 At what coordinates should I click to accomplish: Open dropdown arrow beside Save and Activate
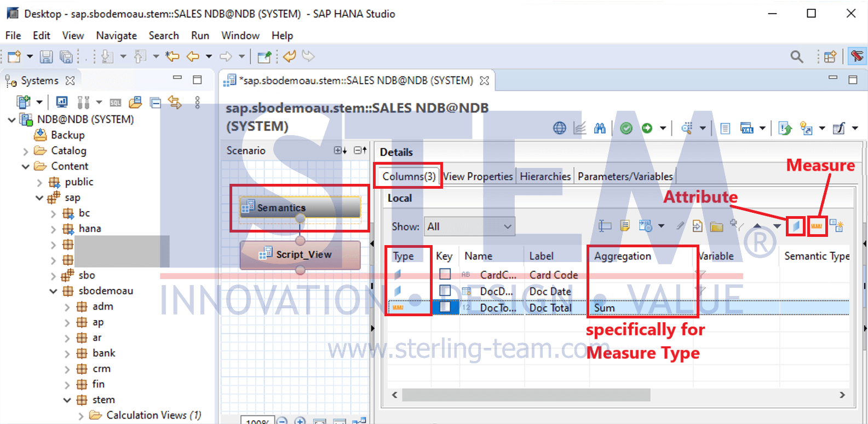tap(663, 128)
